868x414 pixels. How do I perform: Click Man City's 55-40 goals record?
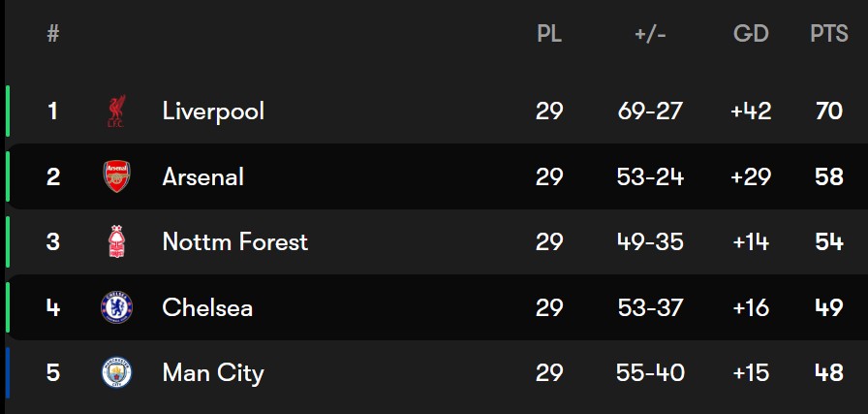point(650,373)
